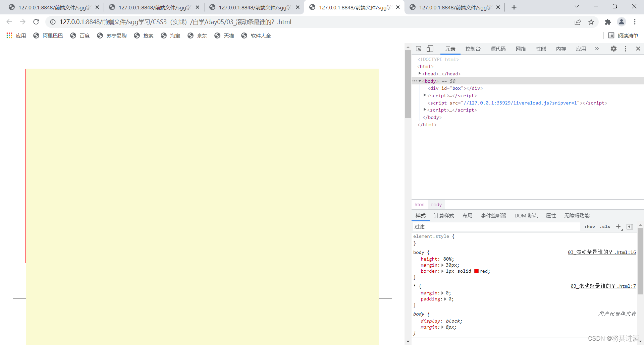This screenshot has height=345, width=644.
Task: Open the 应用 apps shortcut
Action: coord(16,36)
